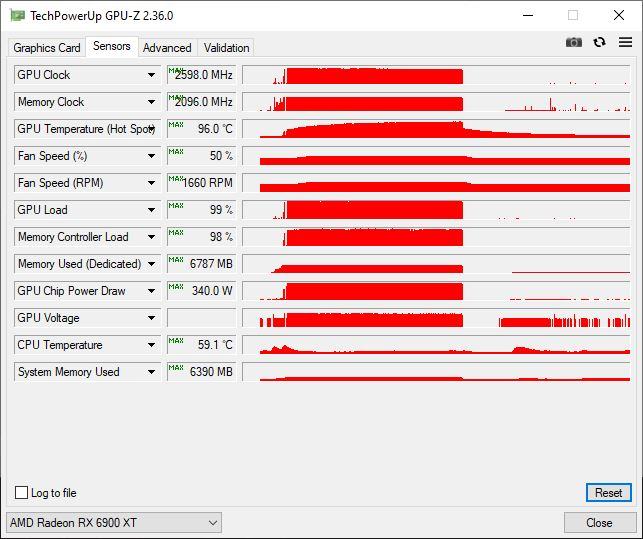
Task: Click the GPU Load history graph
Action: tap(436, 210)
